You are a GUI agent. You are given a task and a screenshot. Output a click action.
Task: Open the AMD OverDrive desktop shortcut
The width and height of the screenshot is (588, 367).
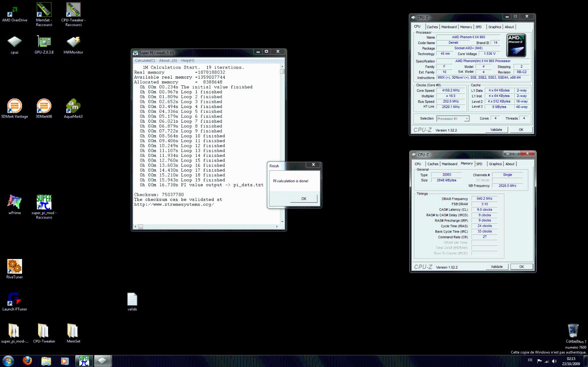point(14,13)
